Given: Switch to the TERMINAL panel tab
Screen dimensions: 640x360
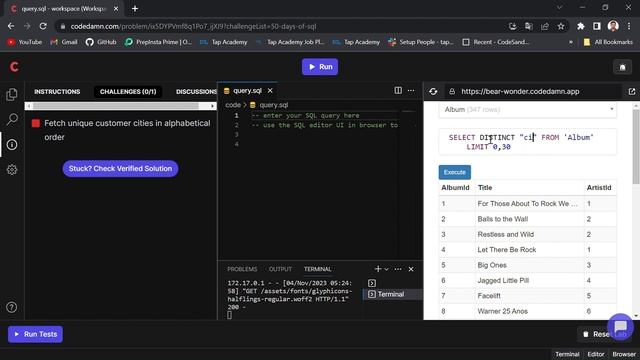Looking at the screenshot, I should tap(318, 269).
